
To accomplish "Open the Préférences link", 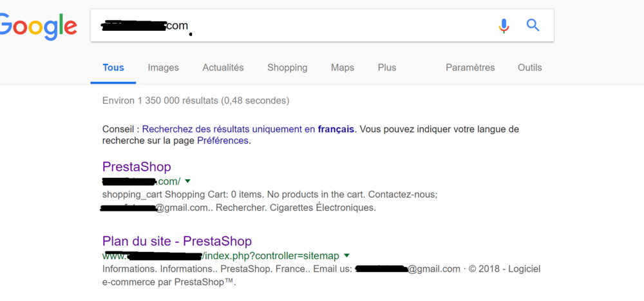I will coord(223,140).
